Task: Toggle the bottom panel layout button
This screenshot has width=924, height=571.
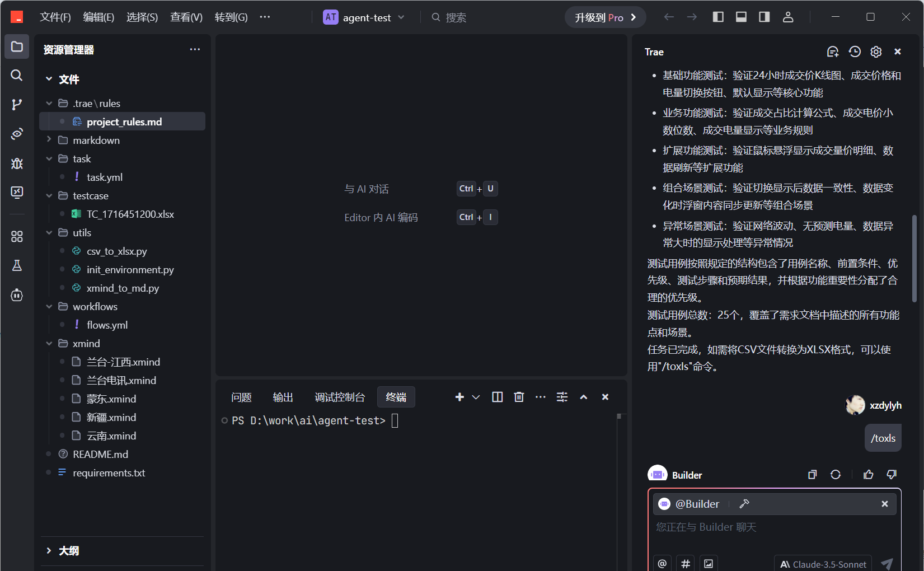Action: point(741,17)
